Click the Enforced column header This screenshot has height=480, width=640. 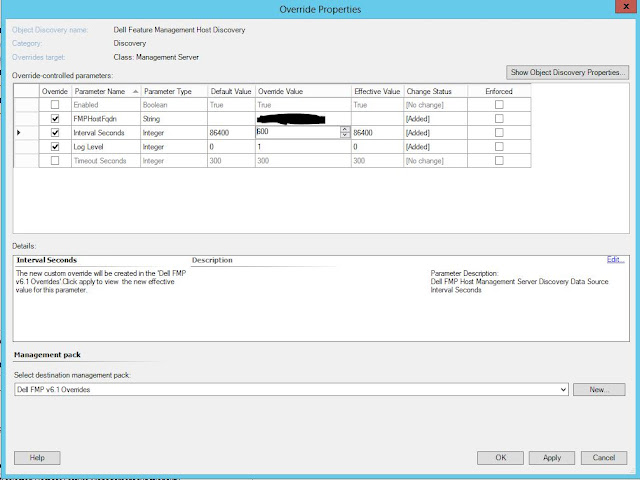[499, 91]
